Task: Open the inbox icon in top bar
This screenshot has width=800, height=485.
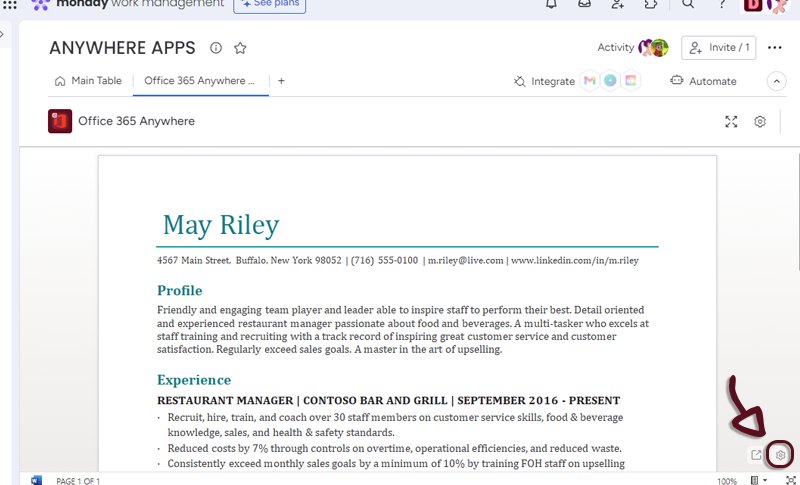Action: click(x=584, y=4)
